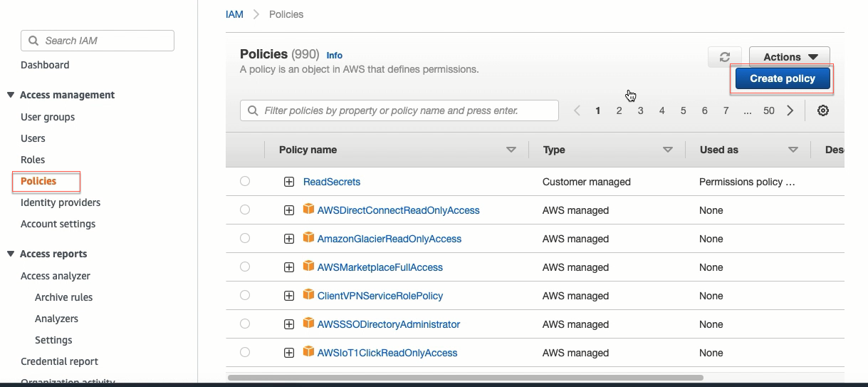Viewport: 868px width, 387px height.
Task: Collapse the Access management section
Action: click(x=10, y=95)
